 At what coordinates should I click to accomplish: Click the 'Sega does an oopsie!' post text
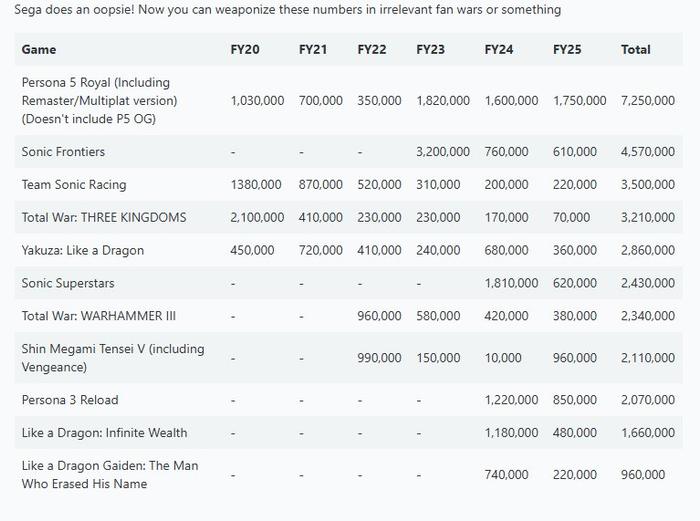click(288, 9)
